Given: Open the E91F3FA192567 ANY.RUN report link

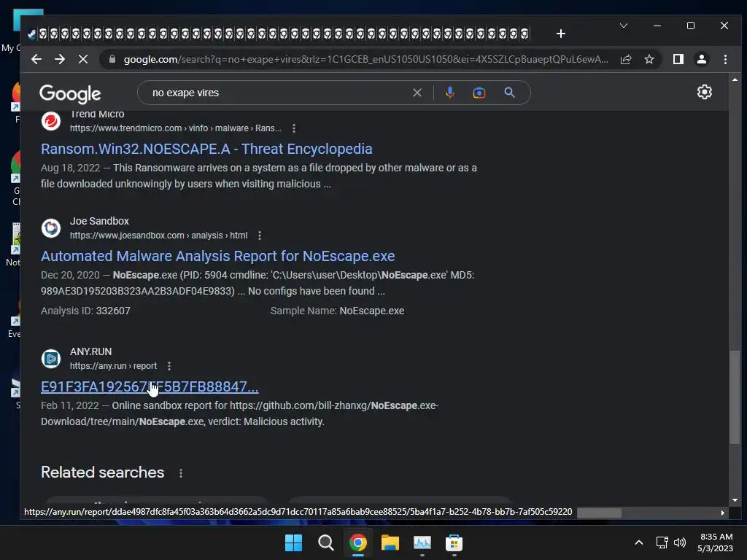Looking at the screenshot, I should pyautogui.click(x=150, y=386).
